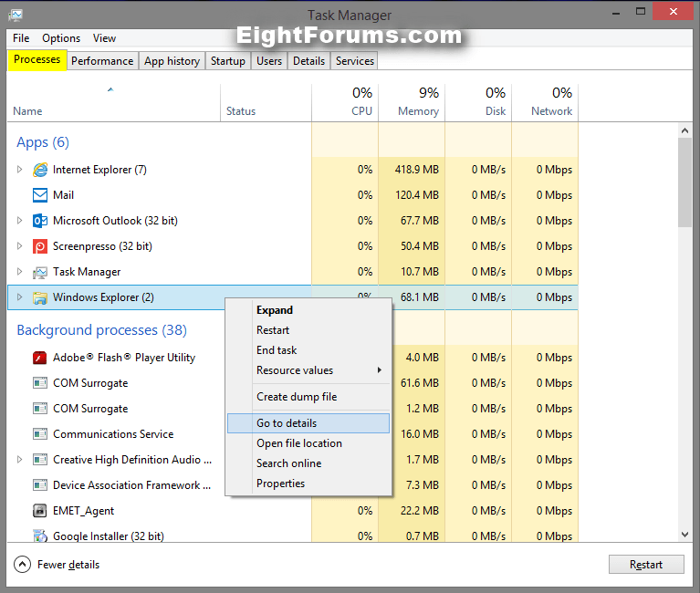The height and width of the screenshot is (593, 700).
Task: Click the Fewer details arrow icon
Action: 22,565
